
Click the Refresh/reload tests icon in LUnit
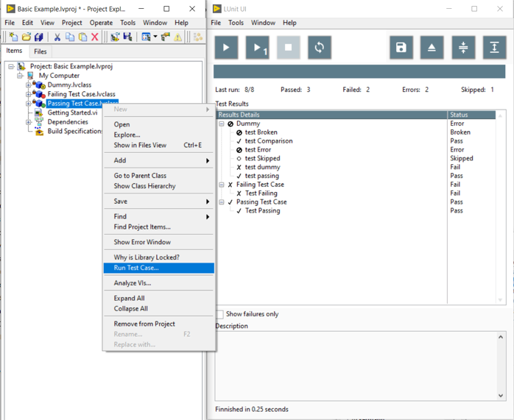tap(320, 48)
